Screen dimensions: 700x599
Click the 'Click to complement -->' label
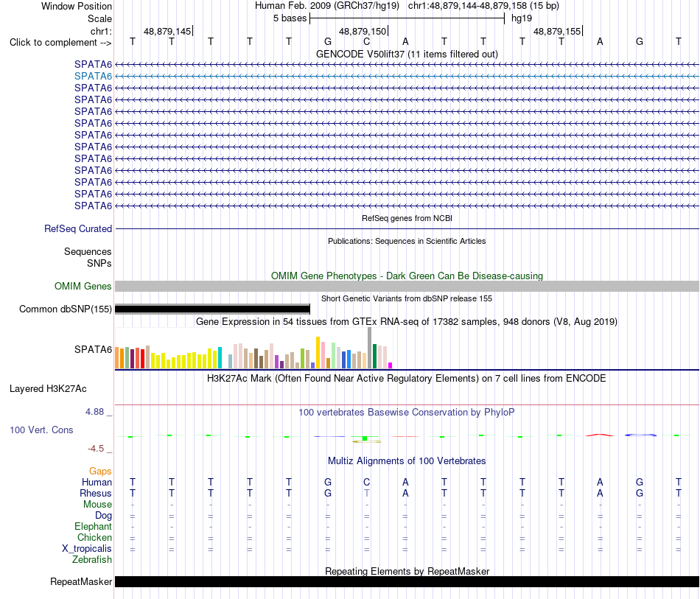pyautogui.click(x=60, y=43)
